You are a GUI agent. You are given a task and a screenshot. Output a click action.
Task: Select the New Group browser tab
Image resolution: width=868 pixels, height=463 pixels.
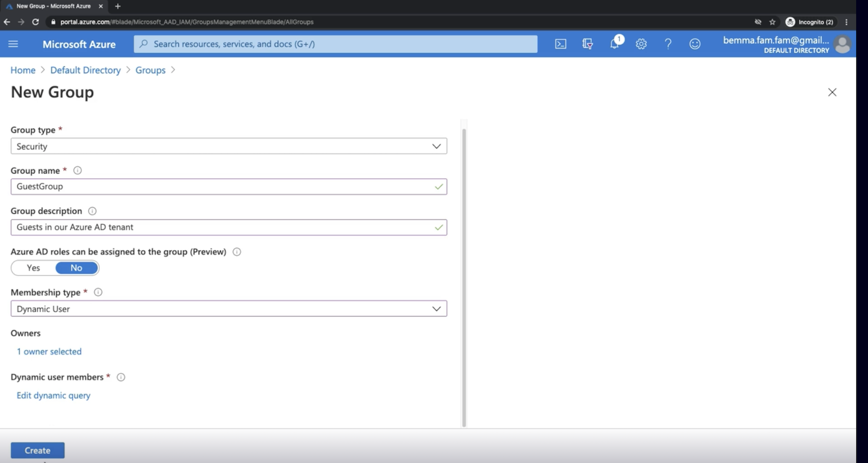pyautogui.click(x=54, y=6)
